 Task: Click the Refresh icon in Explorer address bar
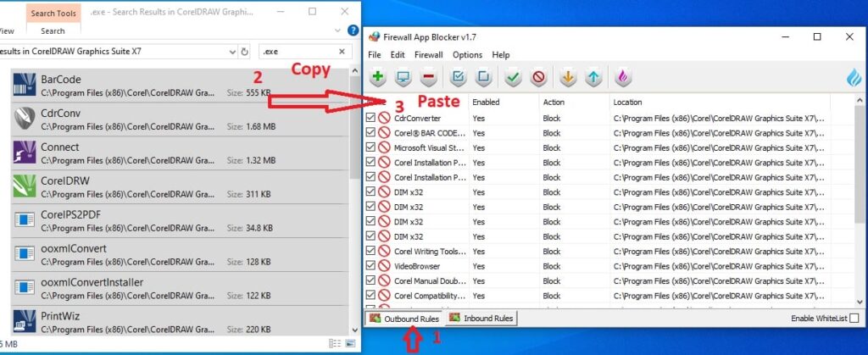coord(245,52)
